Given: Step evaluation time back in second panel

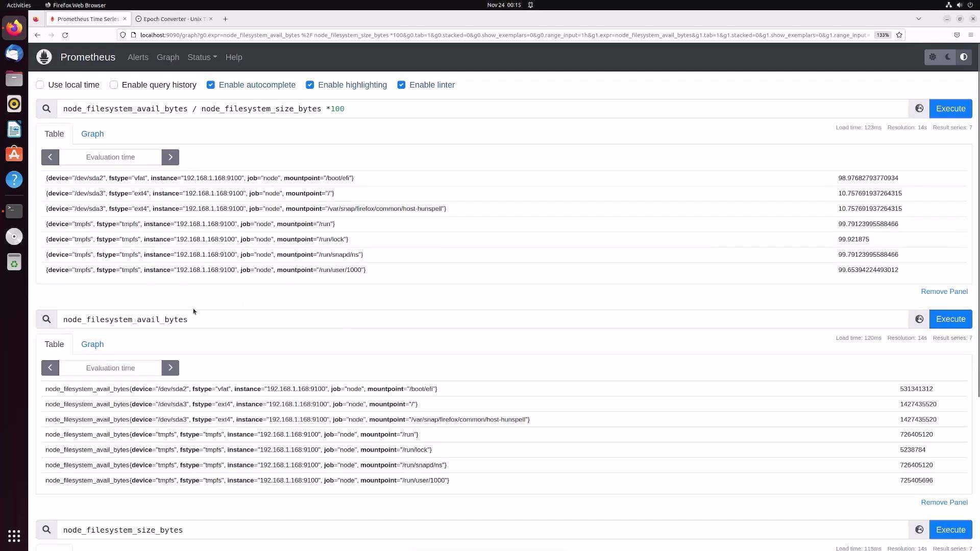Looking at the screenshot, I should pyautogui.click(x=50, y=368).
